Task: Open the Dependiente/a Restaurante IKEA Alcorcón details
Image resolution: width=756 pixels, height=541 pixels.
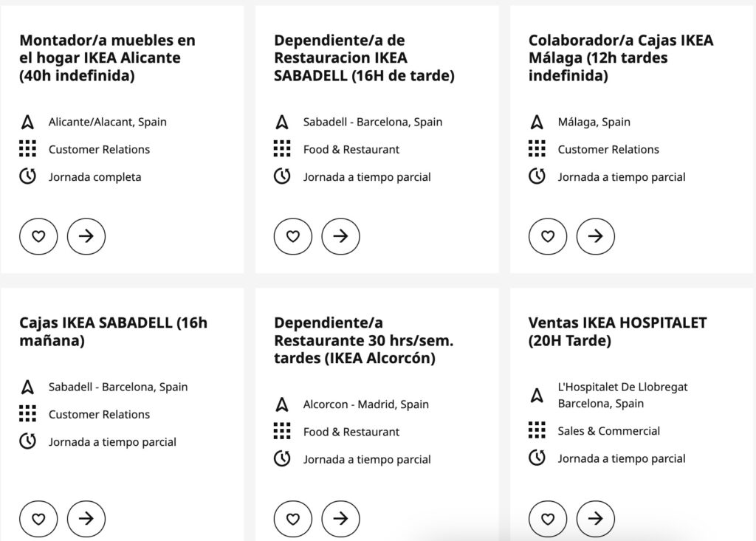Action: (341, 519)
